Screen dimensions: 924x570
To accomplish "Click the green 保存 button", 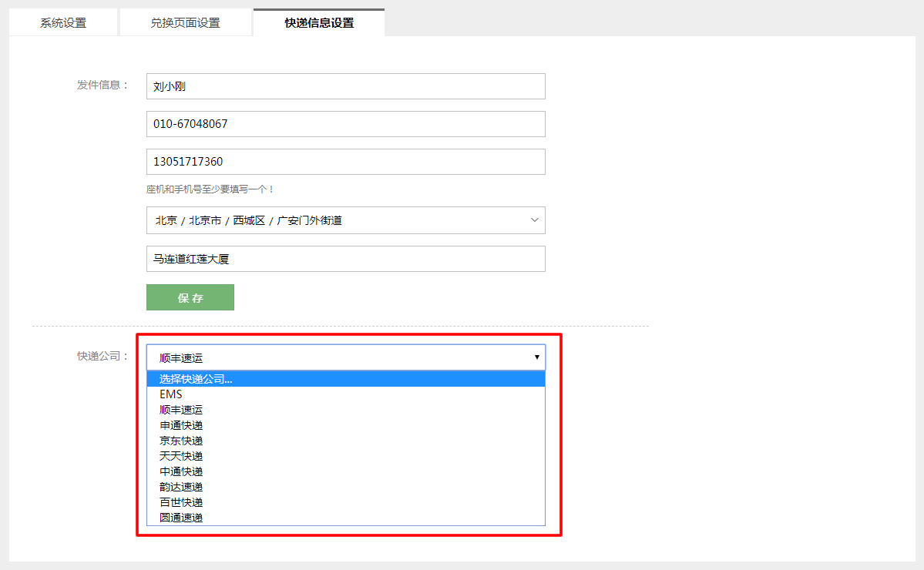I will click(190, 297).
